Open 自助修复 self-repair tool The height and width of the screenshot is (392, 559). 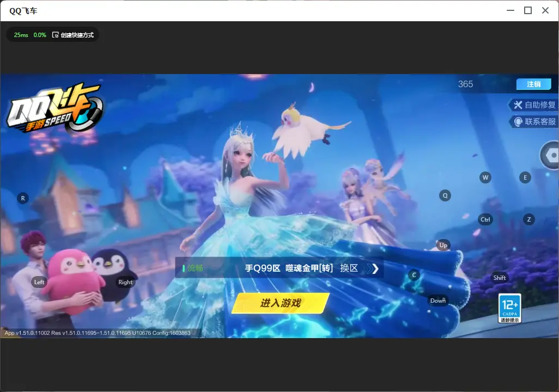[x=534, y=105]
